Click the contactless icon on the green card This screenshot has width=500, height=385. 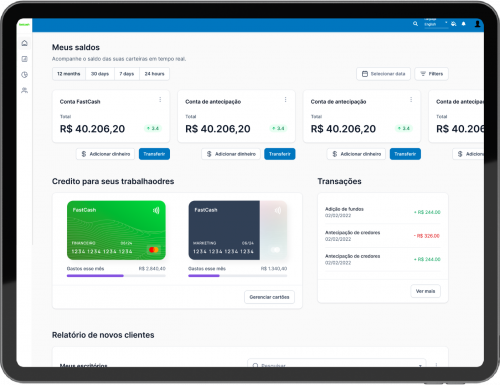click(156, 210)
